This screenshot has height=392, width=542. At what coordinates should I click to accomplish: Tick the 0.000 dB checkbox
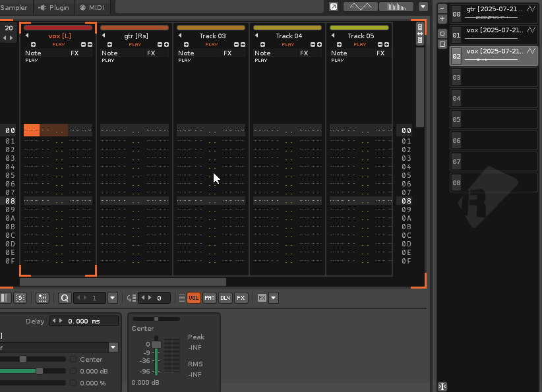(x=73, y=372)
